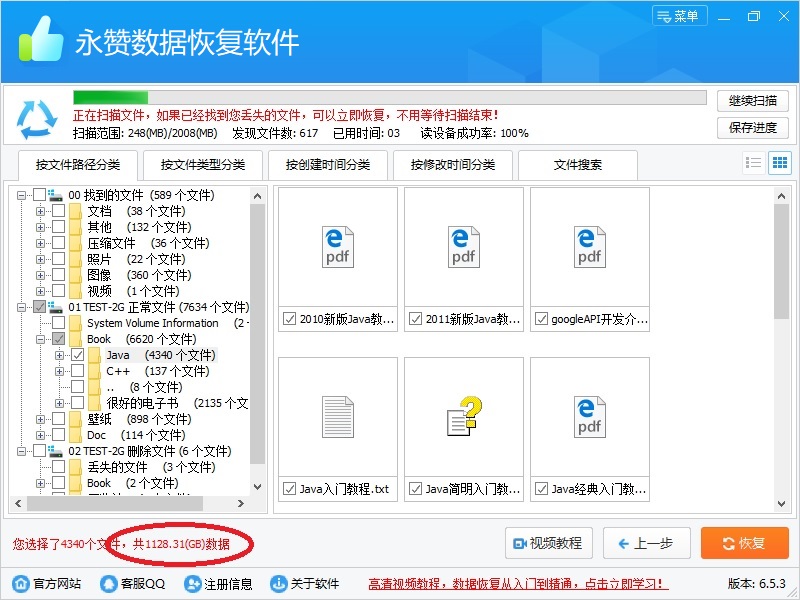Click the Official Website home icon
The width and height of the screenshot is (800, 600).
click(x=21, y=584)
